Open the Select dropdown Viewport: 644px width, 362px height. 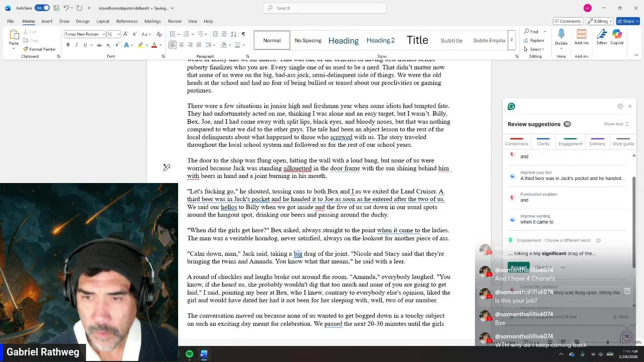point(534,49)
